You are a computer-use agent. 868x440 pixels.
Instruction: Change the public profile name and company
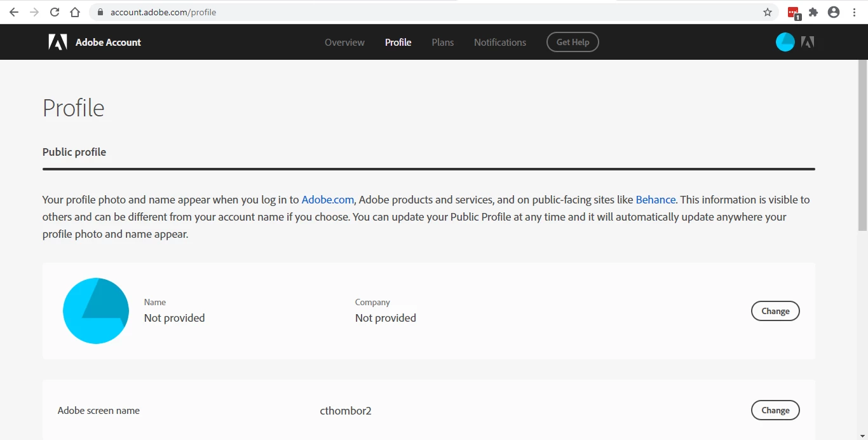775,311
